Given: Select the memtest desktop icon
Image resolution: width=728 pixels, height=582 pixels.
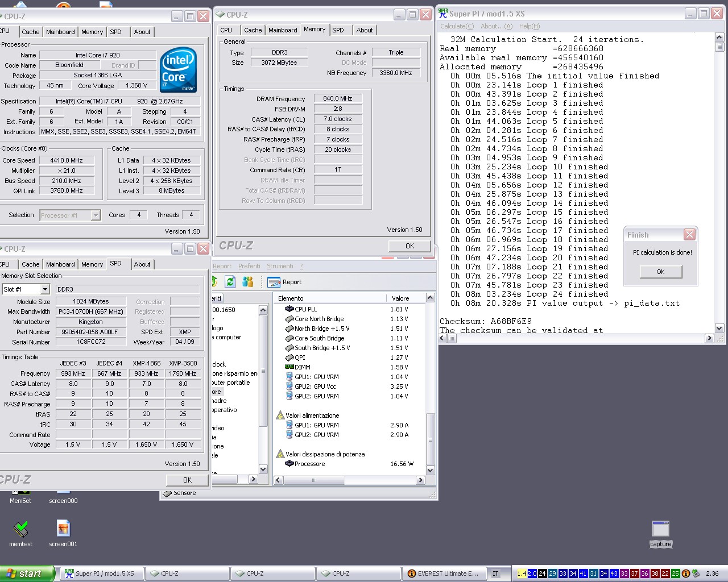Looking at the screenshot, I should tap(20, 534).
